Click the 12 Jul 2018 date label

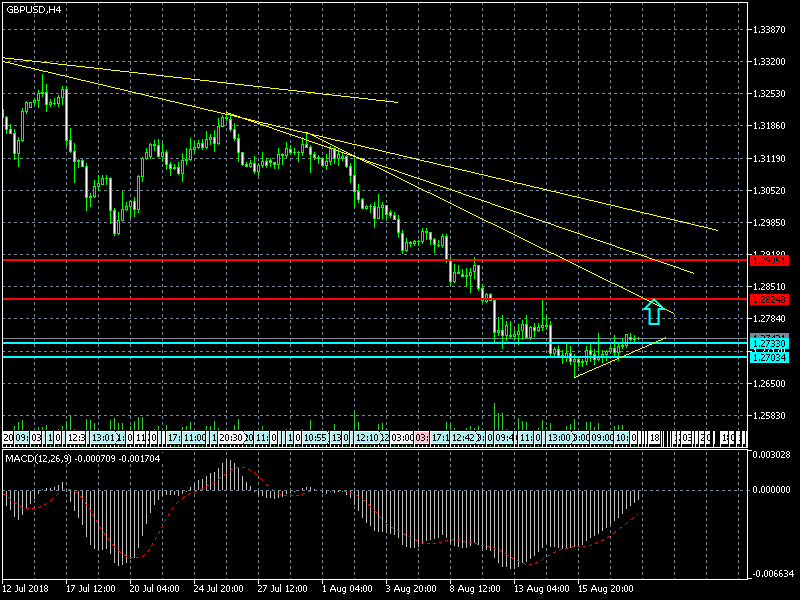(27, 590)
